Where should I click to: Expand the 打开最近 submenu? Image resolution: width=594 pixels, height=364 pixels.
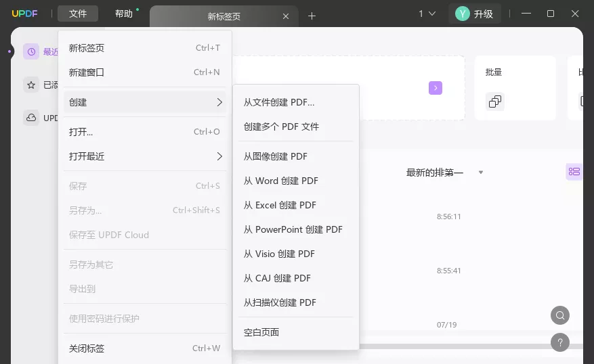[x=145, y=156]
